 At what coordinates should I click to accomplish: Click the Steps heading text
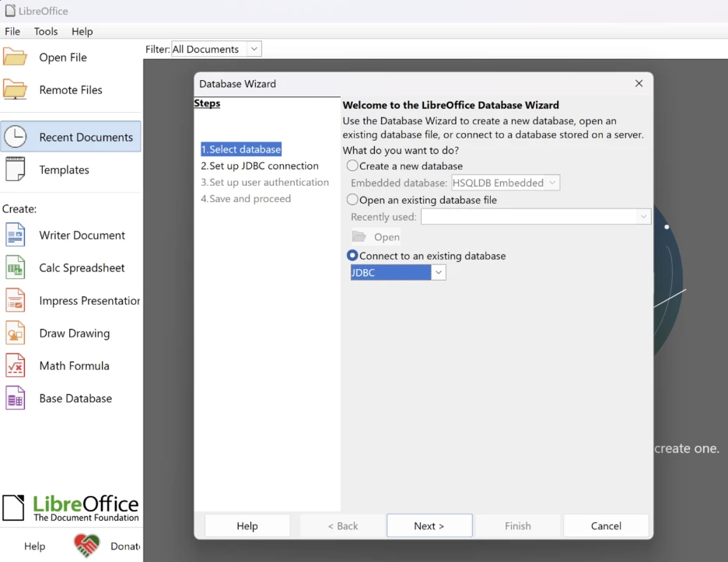click(207, 103)
